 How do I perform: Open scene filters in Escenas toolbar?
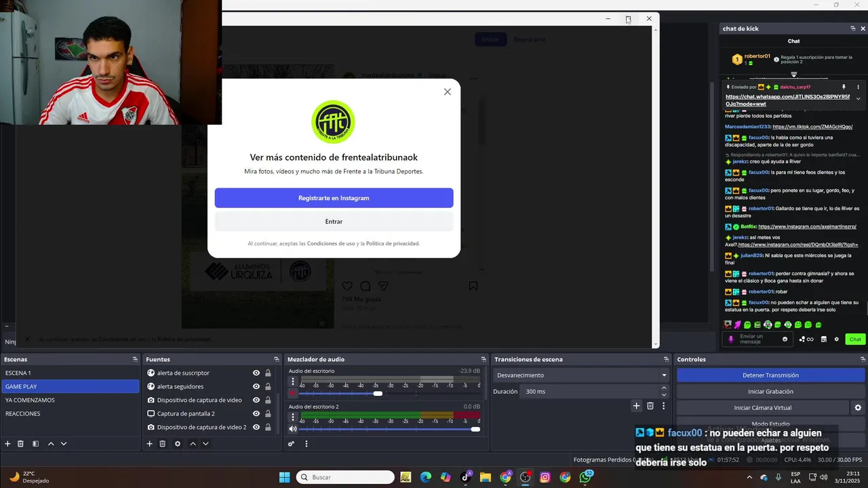[35, 444]
